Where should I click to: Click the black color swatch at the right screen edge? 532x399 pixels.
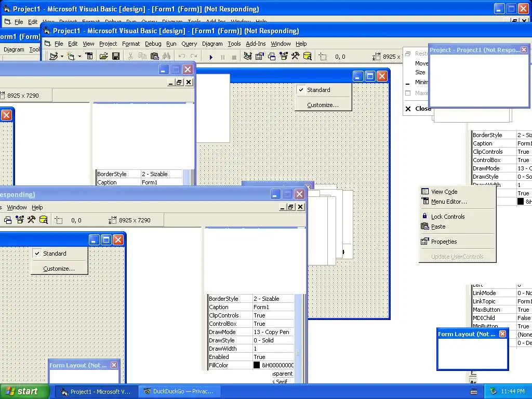pos(521,202)
